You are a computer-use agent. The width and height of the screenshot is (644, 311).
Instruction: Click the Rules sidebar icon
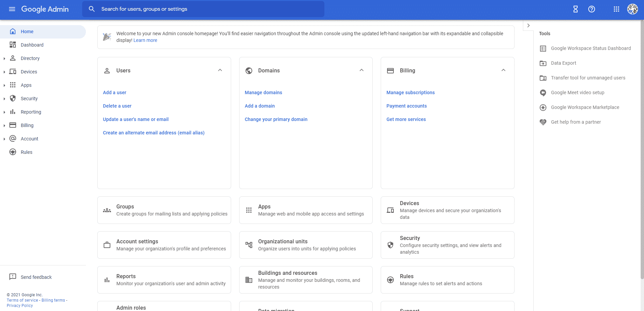tap(13, 152)
